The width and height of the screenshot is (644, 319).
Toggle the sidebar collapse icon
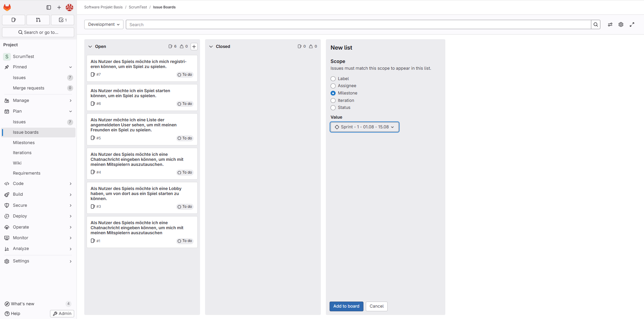click(x=49, y=7)
